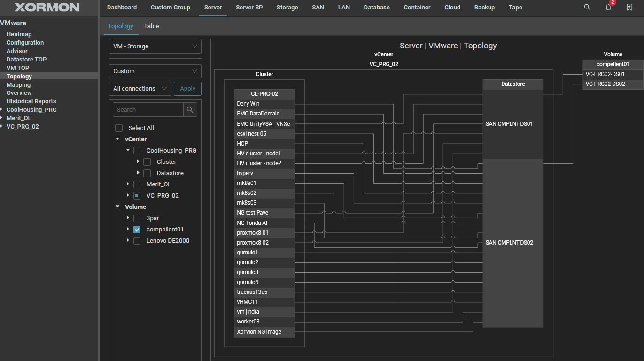The height and width of the screenshot is (361, 644).
Task: Enable the 3par volume checkbox
Action: pos(137,218)
